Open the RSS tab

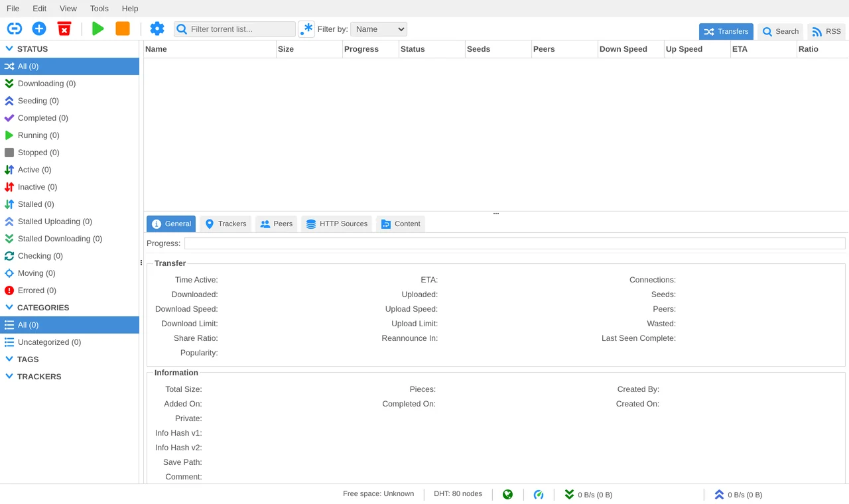pyautogui.click(x=826, y=31)
